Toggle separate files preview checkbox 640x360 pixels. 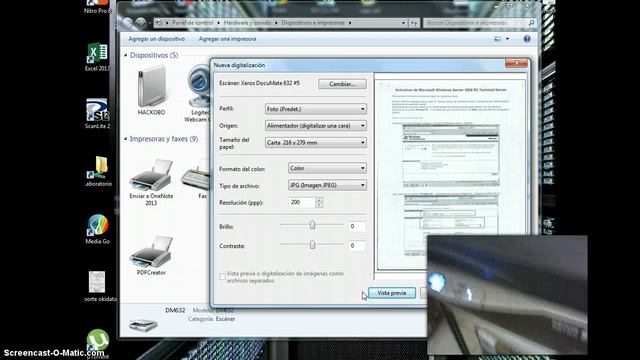click(x=222, y=277)
